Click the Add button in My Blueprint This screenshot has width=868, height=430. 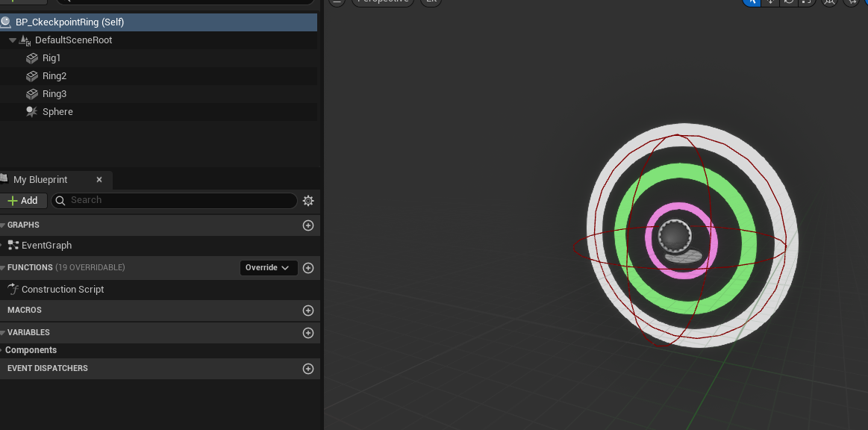(22, 201)
